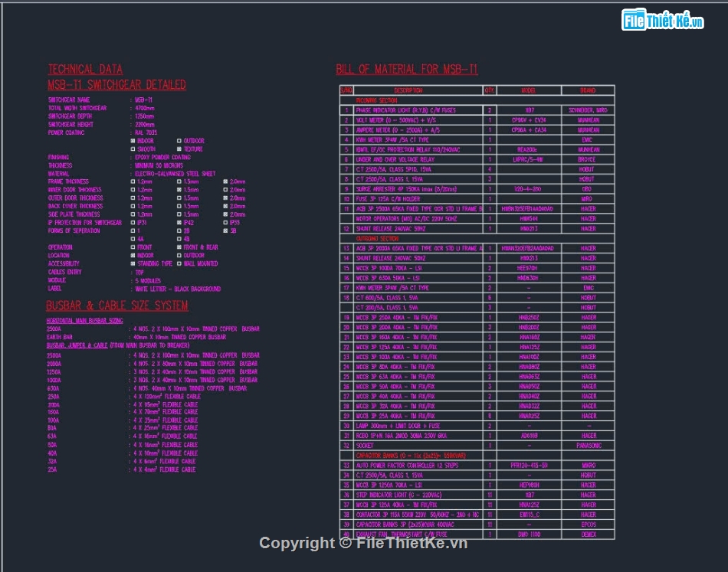Click the STEP INDICATOR LIGHT row
The width and height of the screenshot is (728, 572).
(477, 495)
